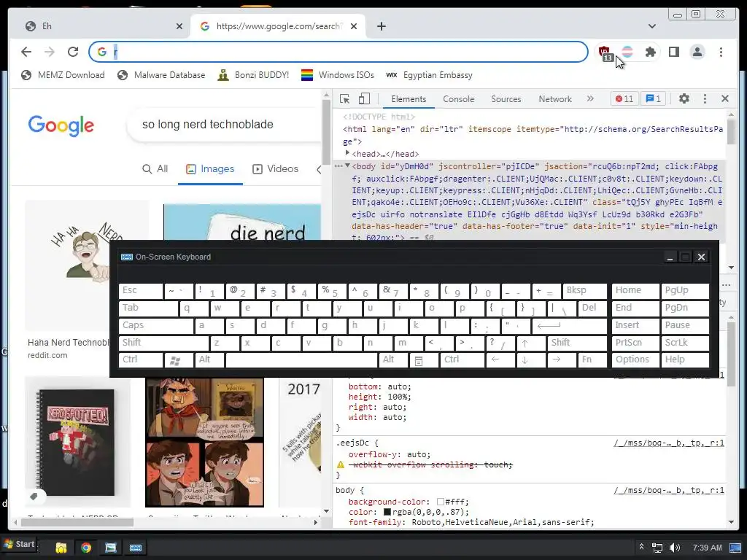
Task: Close the DevTools panel
Action: click(x=725, y=98)
